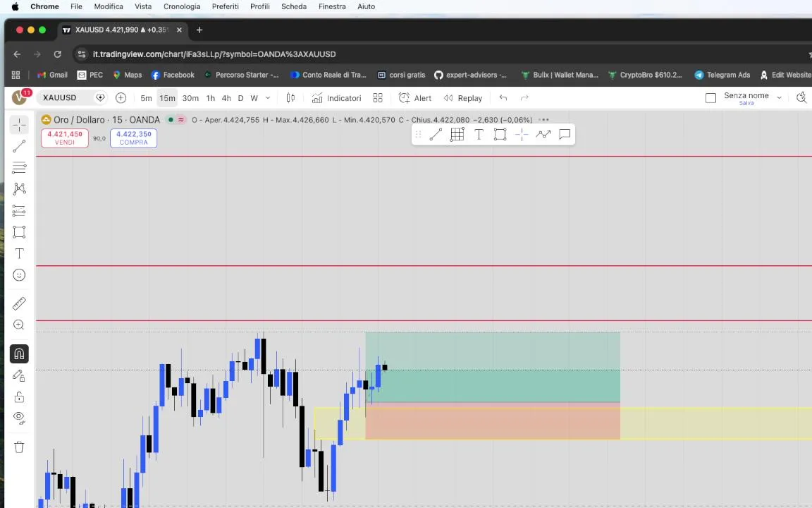
Task: Hide all drawings with eye icon
Action: 19,418
